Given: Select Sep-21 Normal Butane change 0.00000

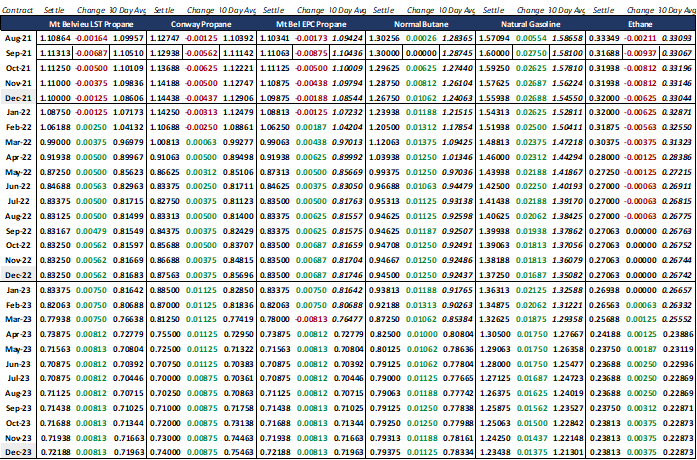Looking at the screenshot, I should coord(421,53).
